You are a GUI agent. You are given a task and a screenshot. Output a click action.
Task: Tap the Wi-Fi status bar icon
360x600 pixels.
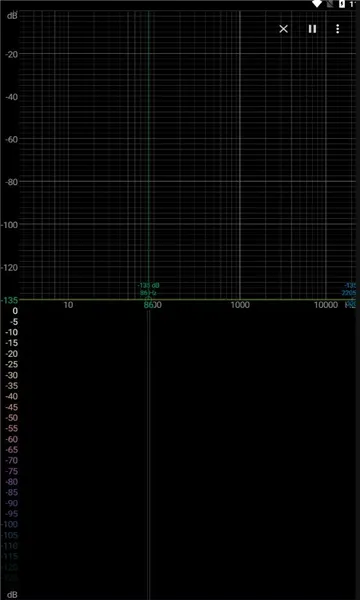[317, 4]
